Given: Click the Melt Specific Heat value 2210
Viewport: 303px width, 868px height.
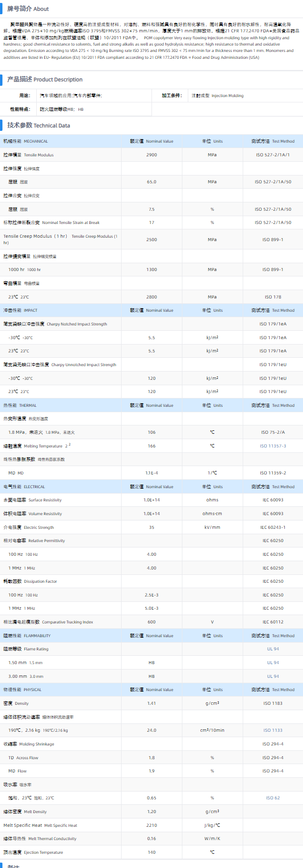Looking at the screenshot, I should tap(151, 825).
